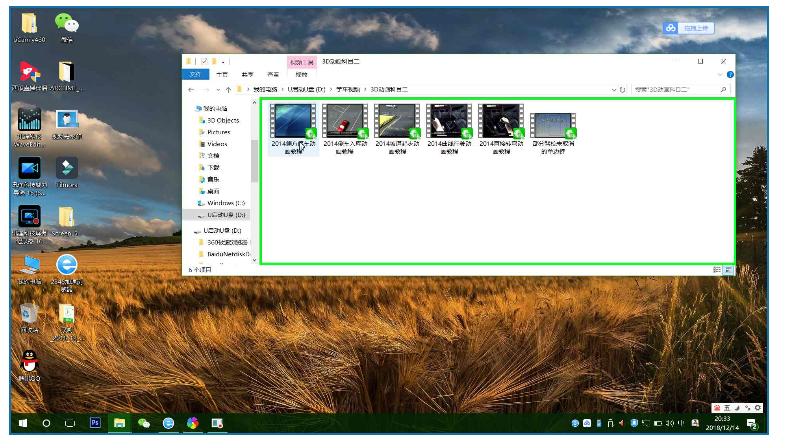Open the QQ penguin desktop shortcut
This screenshot has width=794, height=448.
coord(29,365)
